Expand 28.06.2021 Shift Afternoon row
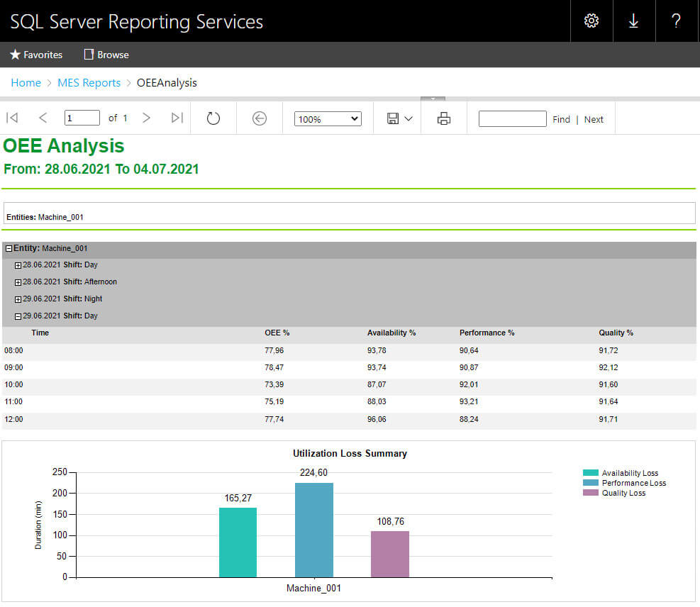This screenshot has height=607, width=700. (18, 282)
